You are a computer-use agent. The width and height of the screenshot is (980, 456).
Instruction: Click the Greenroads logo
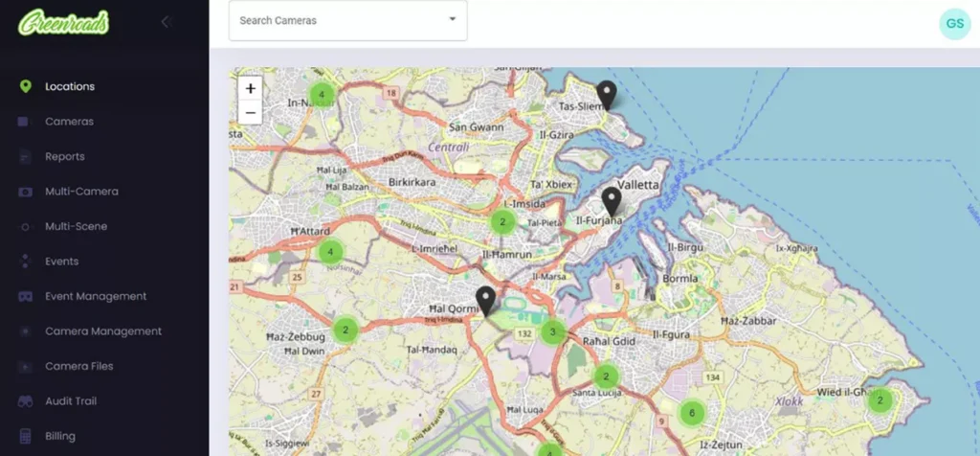tap(64, 22)
